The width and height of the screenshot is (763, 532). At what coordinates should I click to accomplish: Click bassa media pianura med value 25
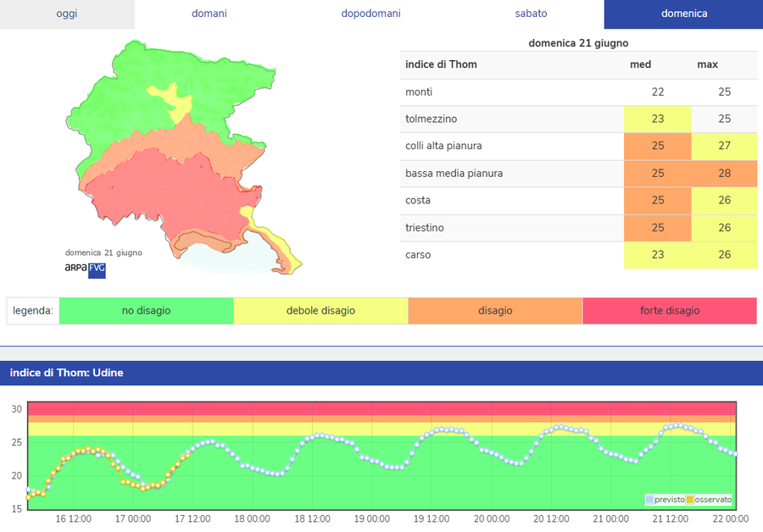click(x=657, y=173)
